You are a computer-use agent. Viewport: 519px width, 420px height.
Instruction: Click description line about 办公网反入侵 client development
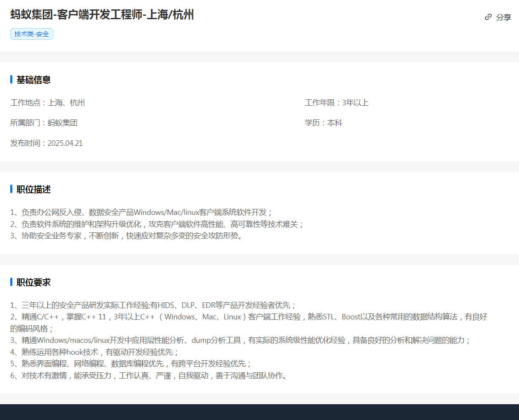tap(141, 212)
